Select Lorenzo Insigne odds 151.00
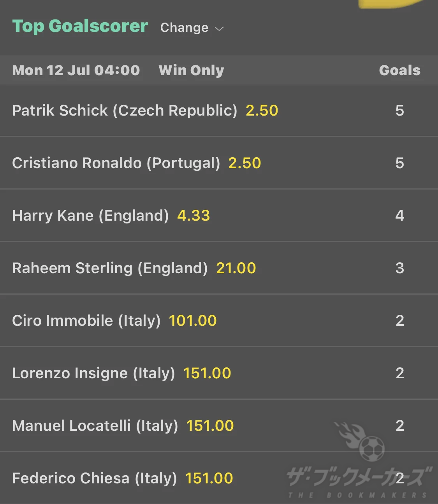 [207, 373]
